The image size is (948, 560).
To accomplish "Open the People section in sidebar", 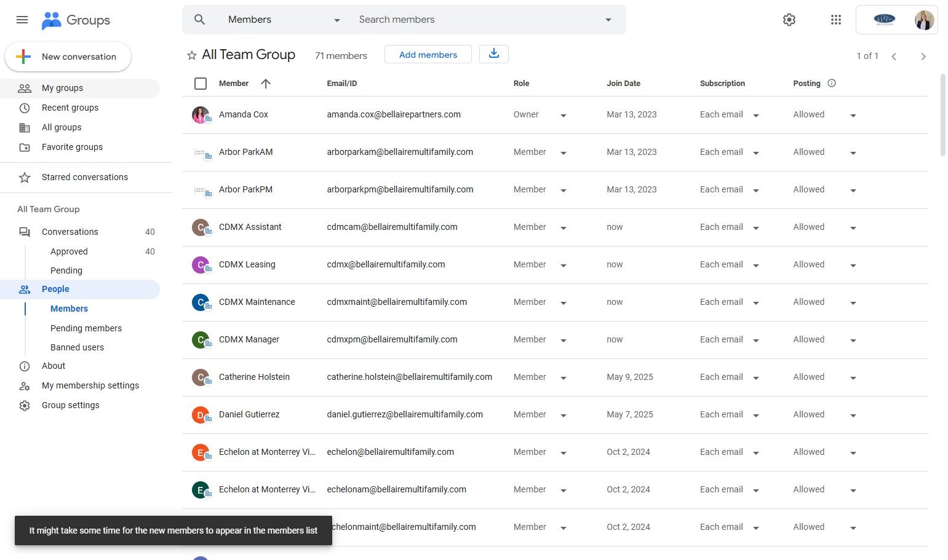I will (x=80, y=290).
